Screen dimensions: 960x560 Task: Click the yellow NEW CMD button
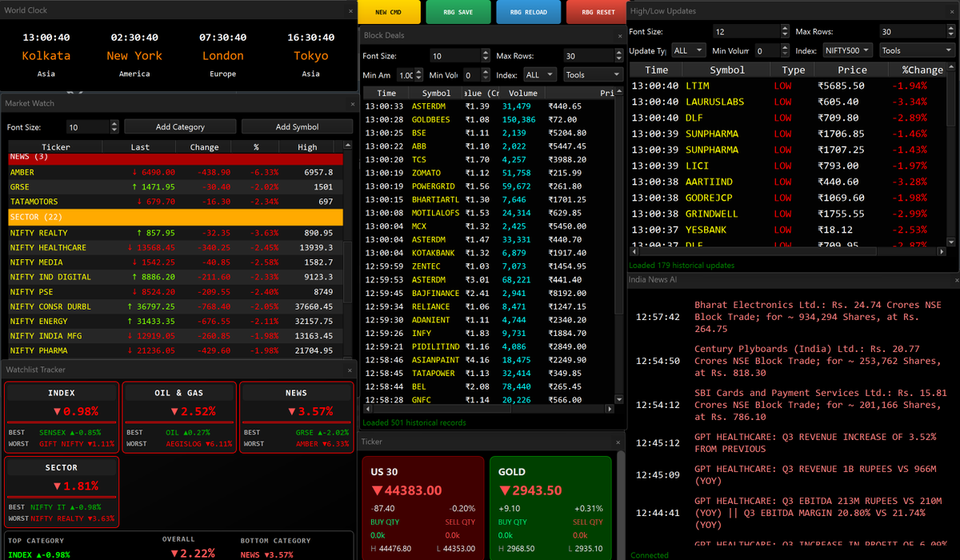[x=387, y=12]
